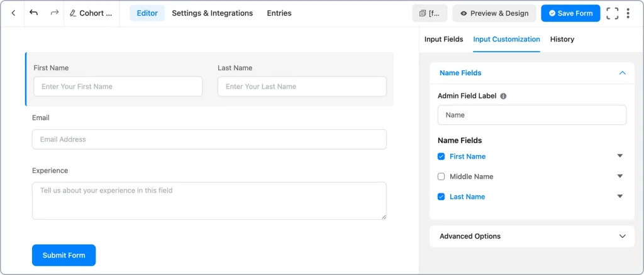Save the form
This screenshot has width=644, height=275.
[x=570, y=13]
